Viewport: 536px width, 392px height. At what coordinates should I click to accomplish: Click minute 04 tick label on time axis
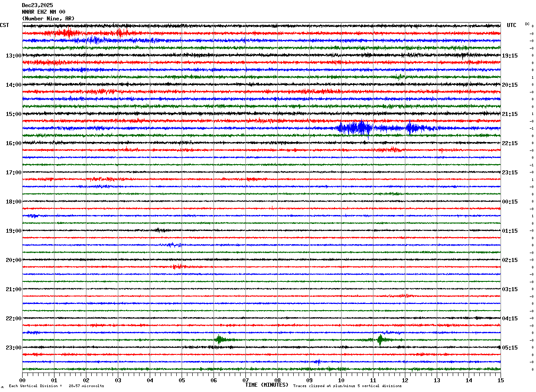pos(150,380)
